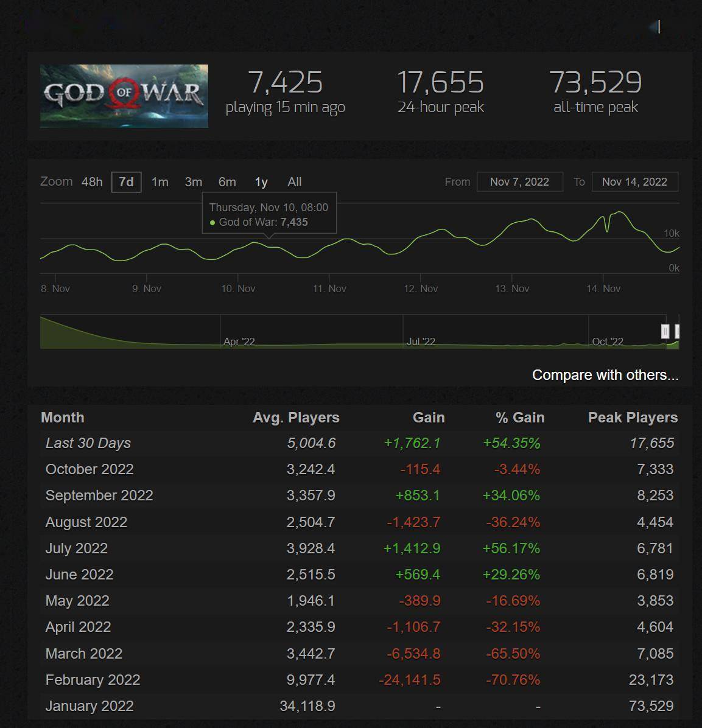Screen dimensions: 702x728
Task: Select the June 2022 row label
Action: (x=79, y=575)
